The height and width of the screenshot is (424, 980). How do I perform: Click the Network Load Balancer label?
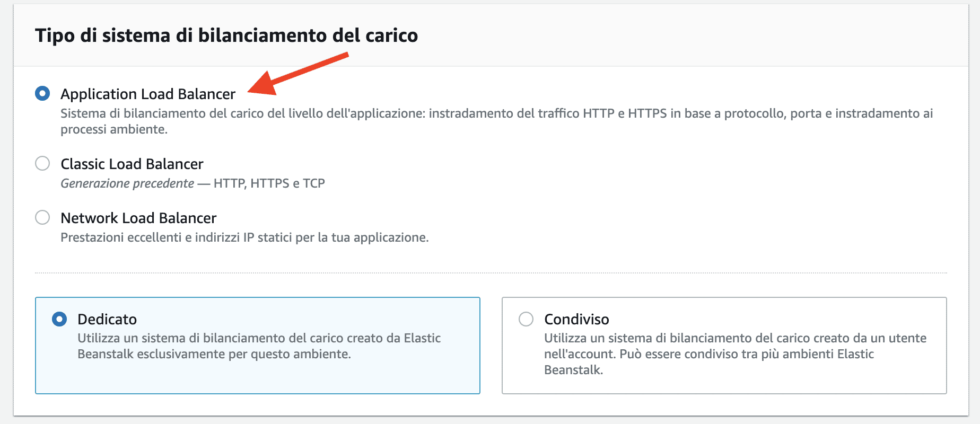point(138,218)
